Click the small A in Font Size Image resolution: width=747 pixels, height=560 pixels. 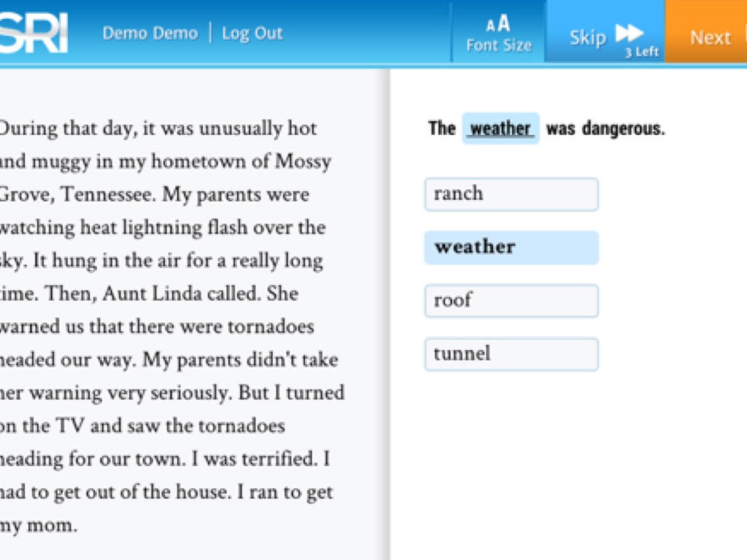coord(491,26)
